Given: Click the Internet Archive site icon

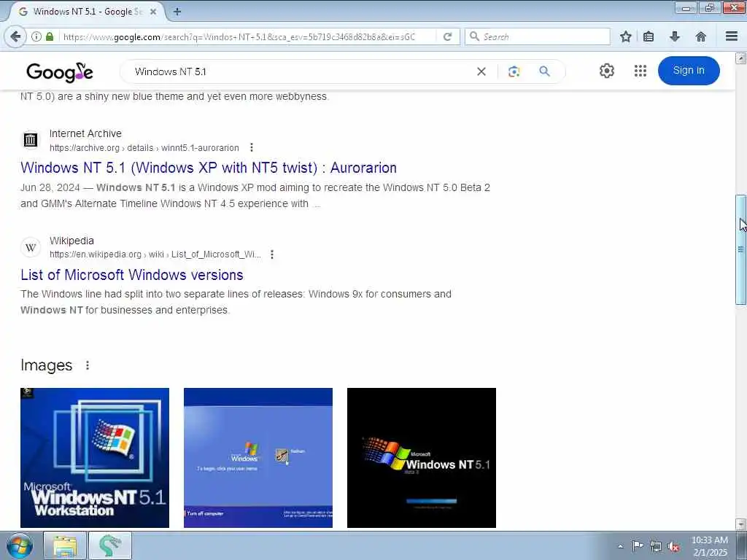Looking at the screenshot, I should (x=31, y=140).
